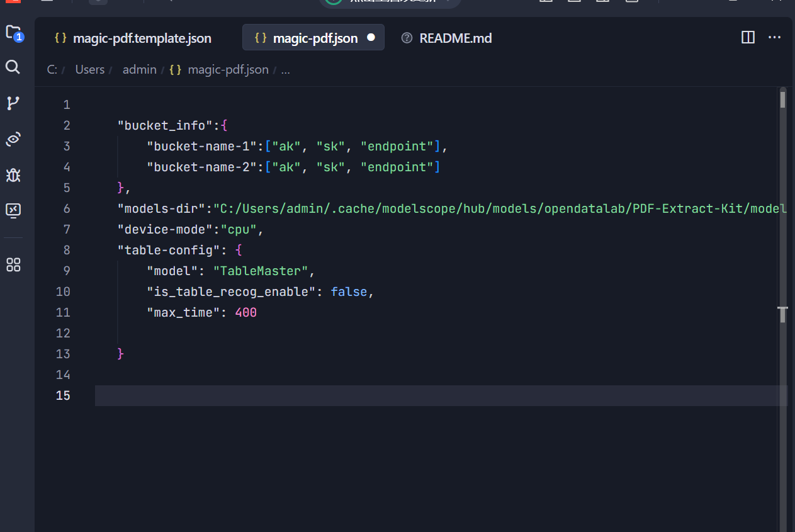
Task: Click the "is_table_recog_enable" key
Action: click(x=231, y=291)
